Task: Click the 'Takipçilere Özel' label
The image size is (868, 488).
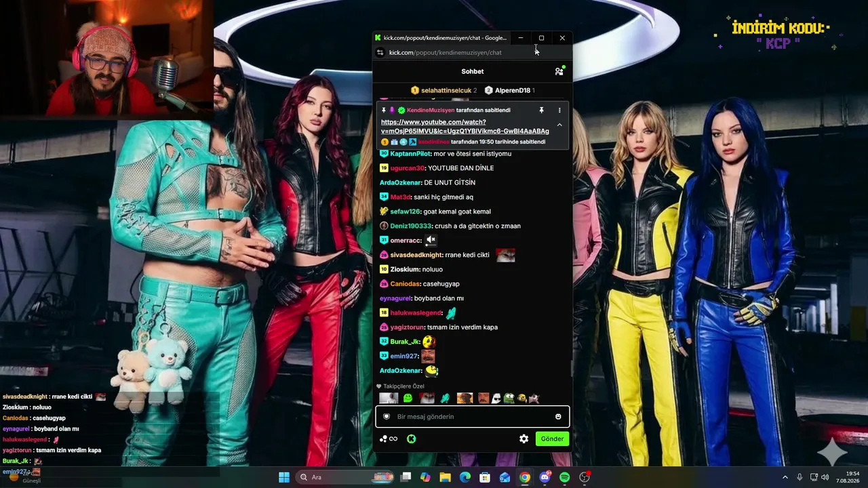Action: 403,386
